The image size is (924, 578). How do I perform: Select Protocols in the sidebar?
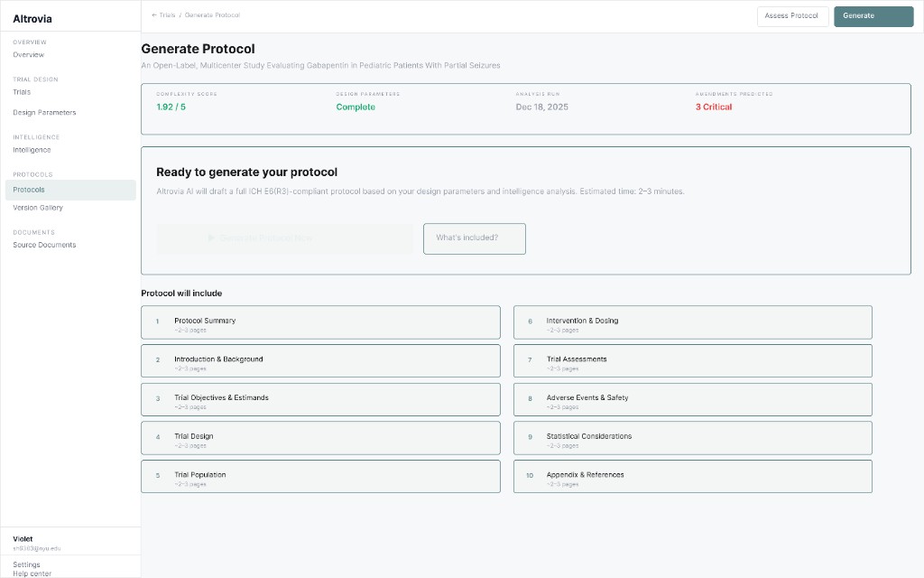pos(30,190)
